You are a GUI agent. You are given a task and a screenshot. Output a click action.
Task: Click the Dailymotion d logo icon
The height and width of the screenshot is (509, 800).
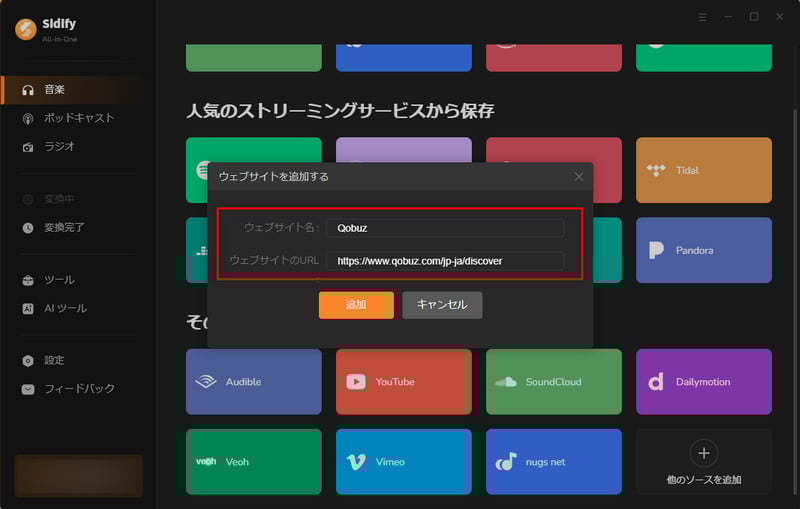tap(656, 381)
